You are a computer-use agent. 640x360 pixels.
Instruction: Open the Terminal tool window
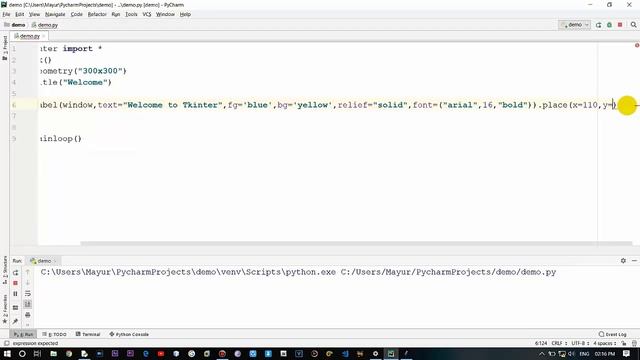(x=88, y=334)
